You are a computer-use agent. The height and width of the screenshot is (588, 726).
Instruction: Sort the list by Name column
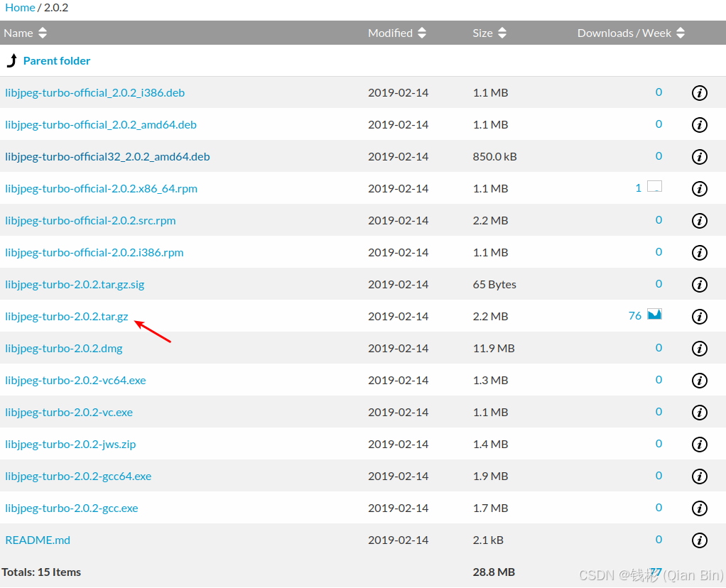click(x=26, y=33)
